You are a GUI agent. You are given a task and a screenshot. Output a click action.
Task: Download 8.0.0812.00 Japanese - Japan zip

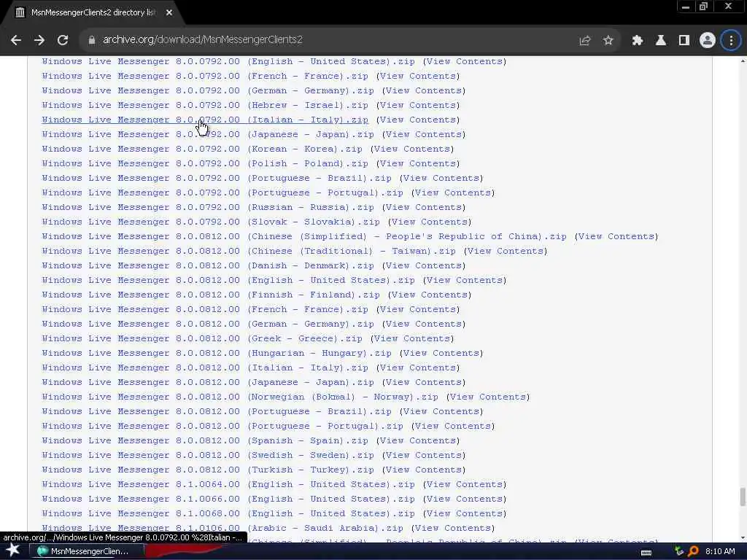click(208, 382)
